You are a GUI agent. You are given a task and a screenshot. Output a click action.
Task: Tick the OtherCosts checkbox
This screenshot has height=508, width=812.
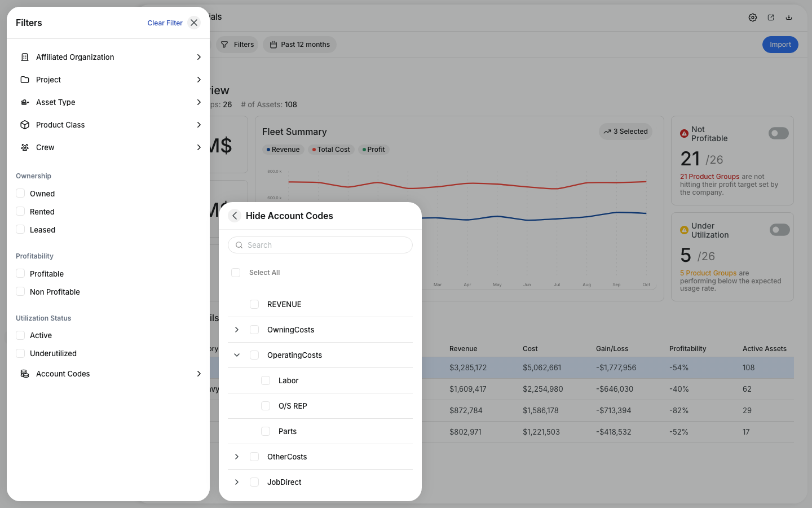coord(254,457)
